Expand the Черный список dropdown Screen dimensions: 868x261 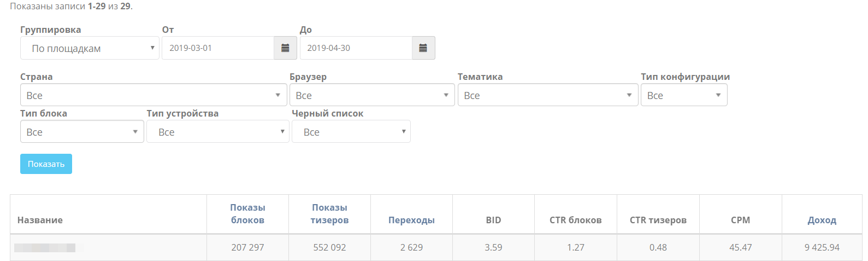coord(351,132)
